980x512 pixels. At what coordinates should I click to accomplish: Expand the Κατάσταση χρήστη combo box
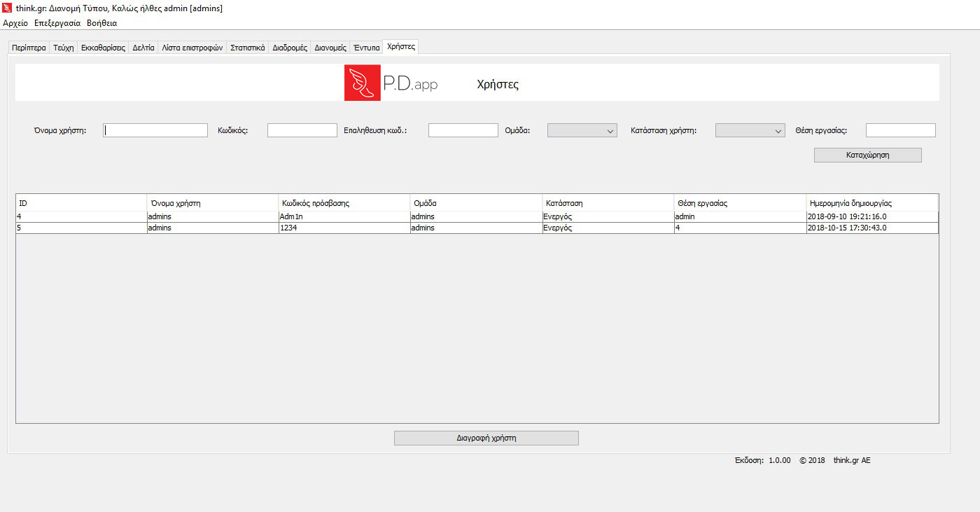pos(750,130)
